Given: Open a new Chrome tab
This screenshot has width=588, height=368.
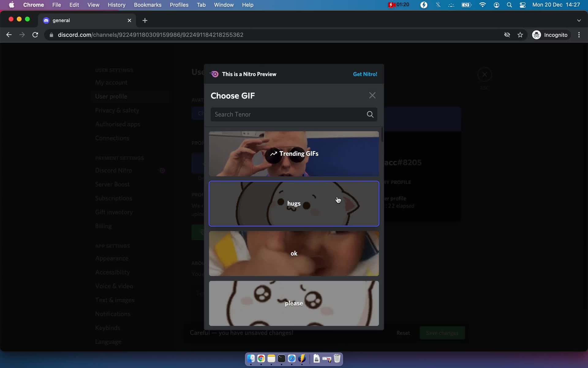Looking at the screenshot, I should coord(145,20).
